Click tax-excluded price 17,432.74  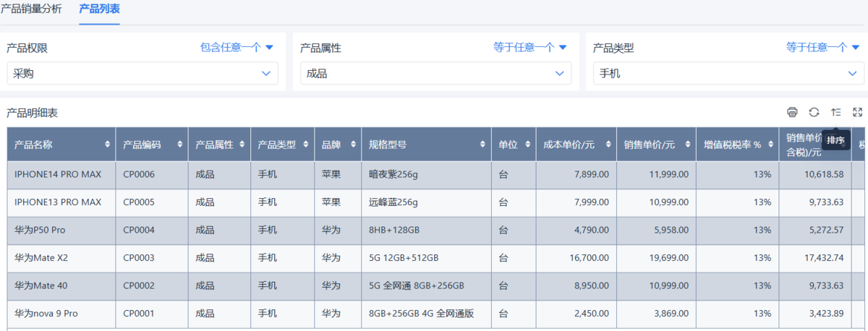click(824, 258)
